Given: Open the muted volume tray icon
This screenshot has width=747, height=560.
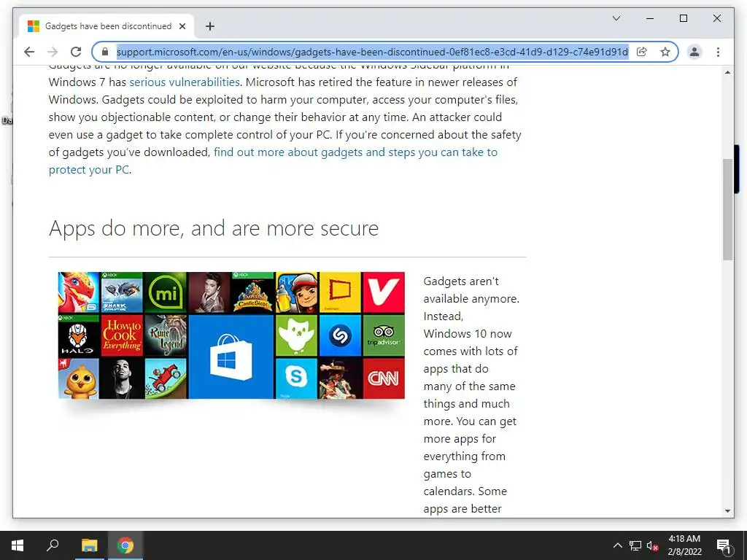Looking at the screenshot, I should pos(652,545).
